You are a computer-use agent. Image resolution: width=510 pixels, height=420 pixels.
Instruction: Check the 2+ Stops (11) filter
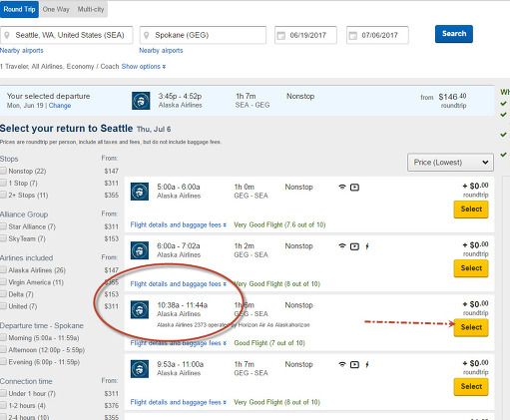pyautogui.click(x=3, y=195)
